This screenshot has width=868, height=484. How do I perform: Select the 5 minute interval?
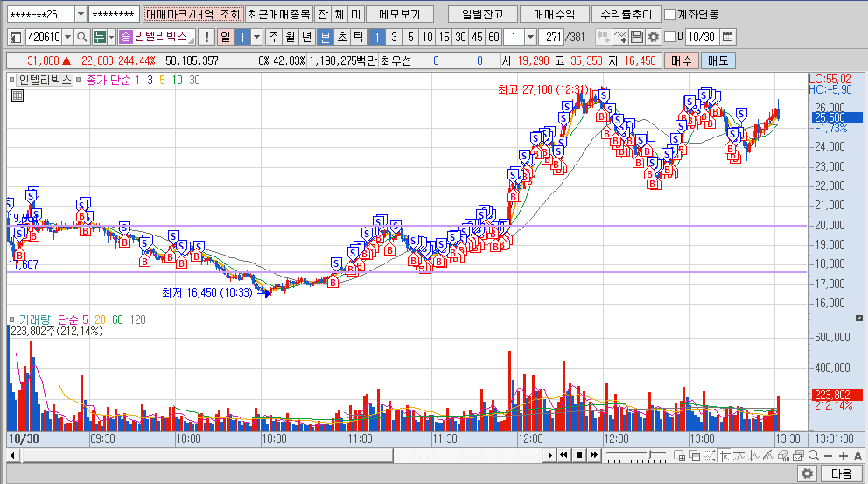point(410,37)
